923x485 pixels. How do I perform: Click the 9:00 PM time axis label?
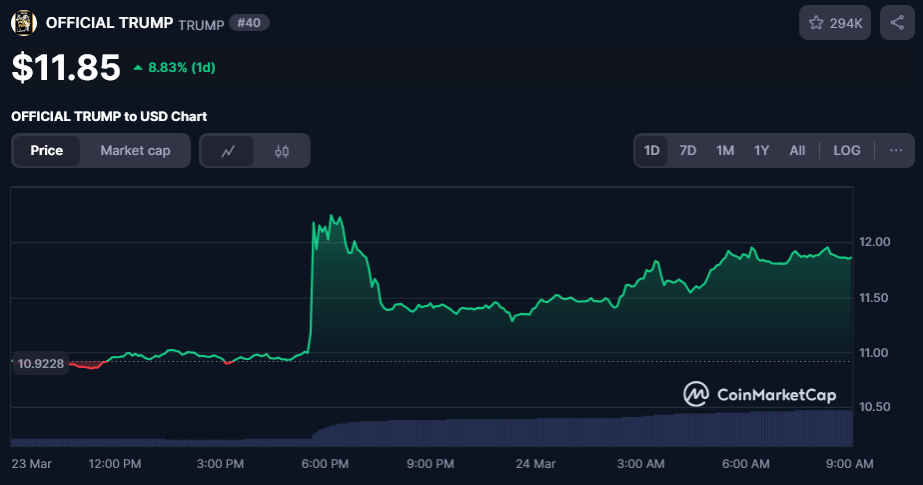[x=430, y=464]
